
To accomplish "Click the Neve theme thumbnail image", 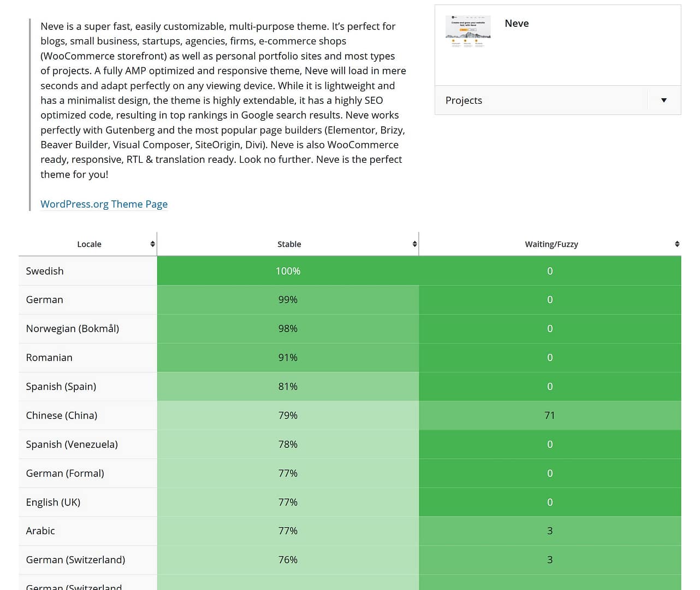I will [468, 31].
